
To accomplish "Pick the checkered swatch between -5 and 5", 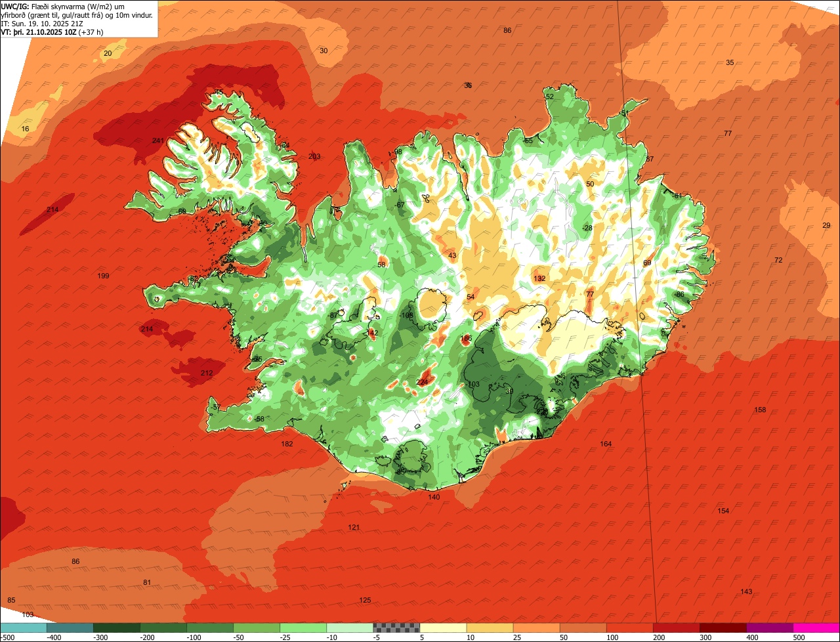I will pyautogui.click(x=396, y=628).
